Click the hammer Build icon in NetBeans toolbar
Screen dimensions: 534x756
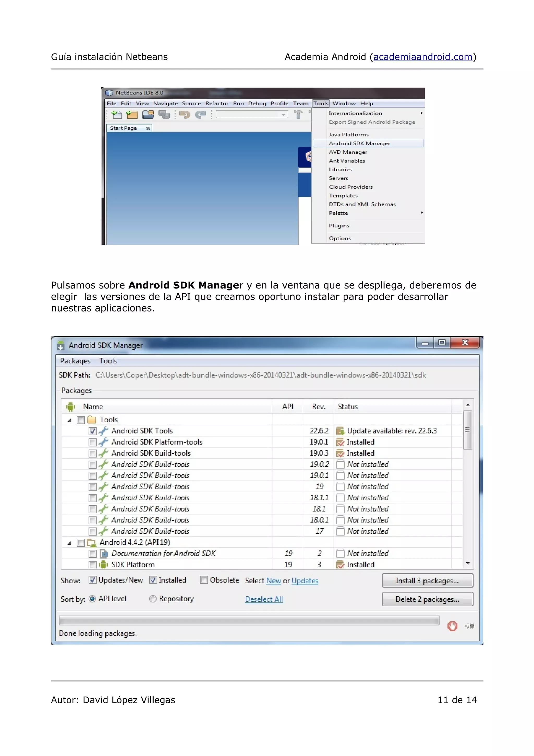coord(299,115)
